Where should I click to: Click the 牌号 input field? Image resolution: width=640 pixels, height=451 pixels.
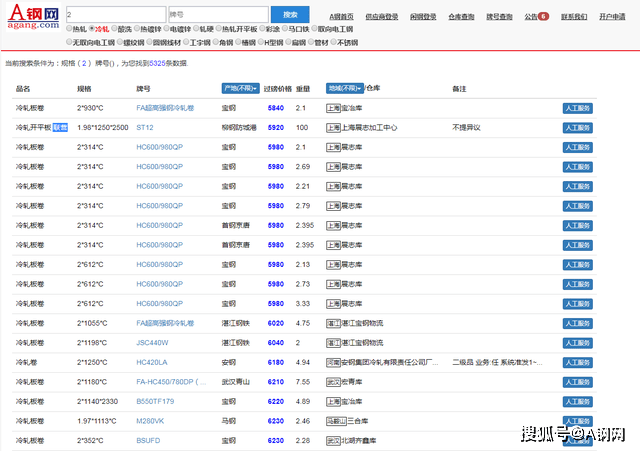[x=218, y=15]
